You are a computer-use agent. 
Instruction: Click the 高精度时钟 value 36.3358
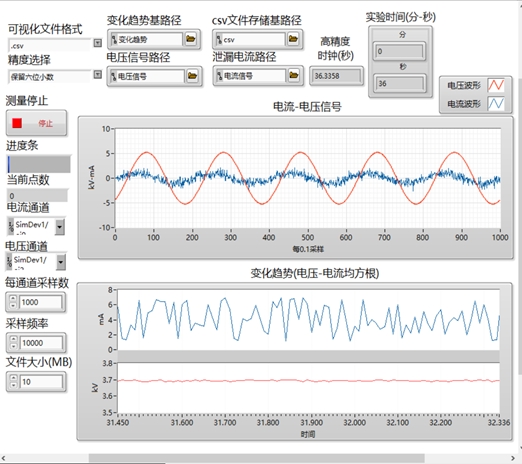point(336,76)
